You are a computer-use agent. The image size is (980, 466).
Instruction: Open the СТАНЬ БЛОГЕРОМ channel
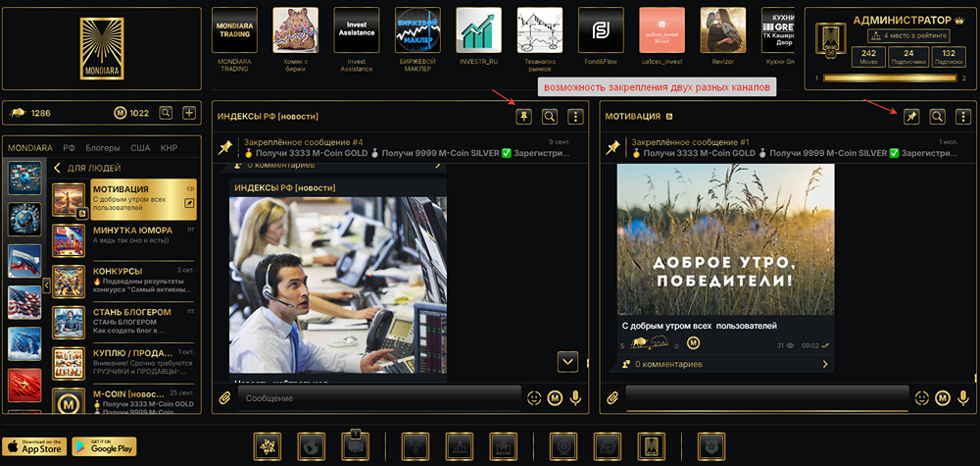click(x=124, y=323)
